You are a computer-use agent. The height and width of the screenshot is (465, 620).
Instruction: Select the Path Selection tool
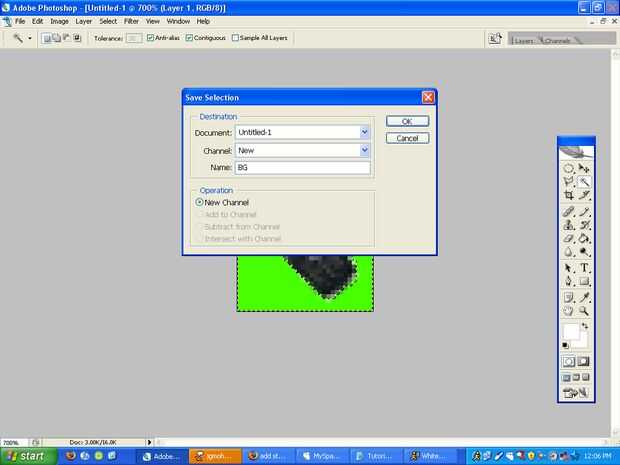[x=569, y=268]
